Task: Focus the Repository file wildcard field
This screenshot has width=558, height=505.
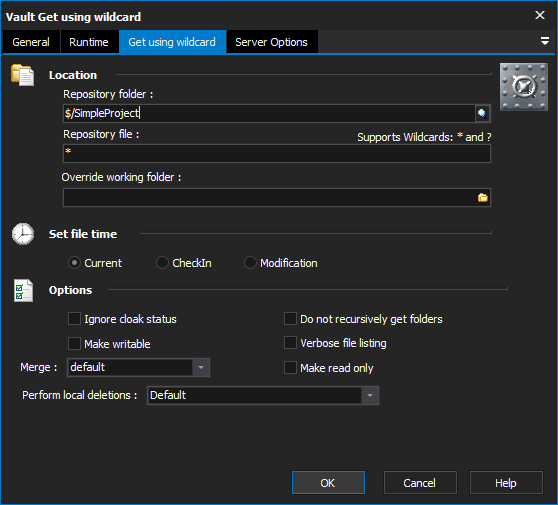Action: click(277, 154)
